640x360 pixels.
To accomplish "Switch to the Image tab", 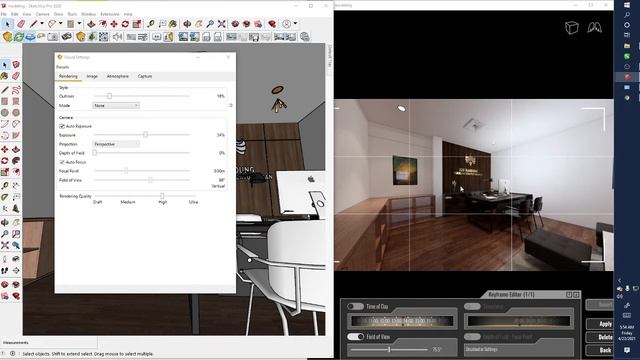I will [x=92, y=76].
